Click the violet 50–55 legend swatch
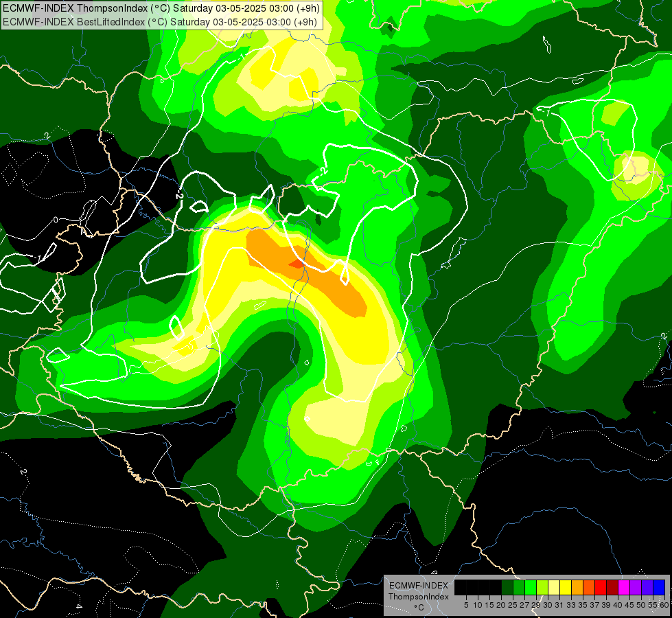 pyautogui.click(x=647, y=588)
